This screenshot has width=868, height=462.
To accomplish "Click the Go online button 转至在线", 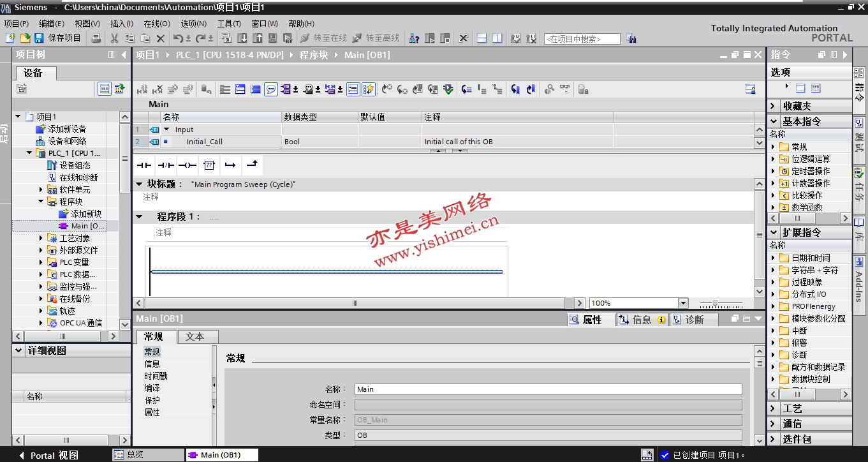I will click(323, 38).
